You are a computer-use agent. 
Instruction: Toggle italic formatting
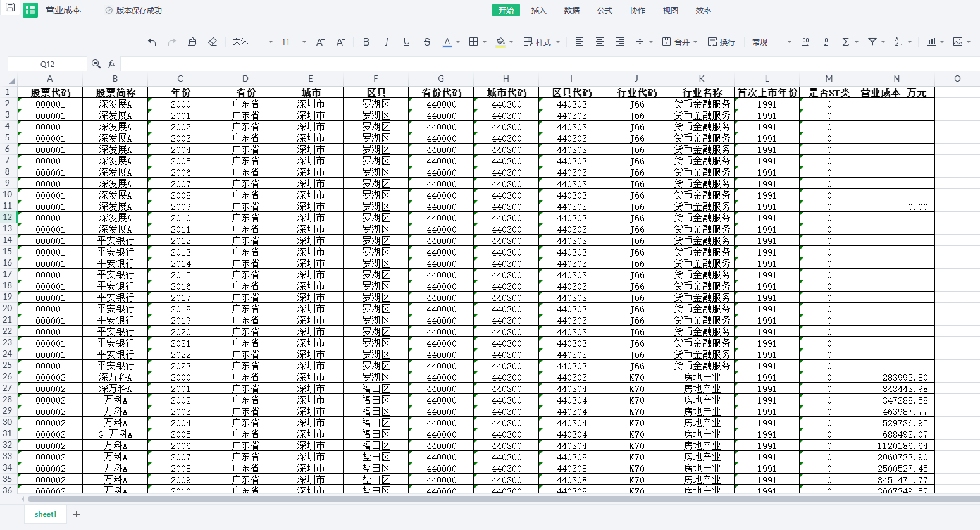tap(387, 42)
